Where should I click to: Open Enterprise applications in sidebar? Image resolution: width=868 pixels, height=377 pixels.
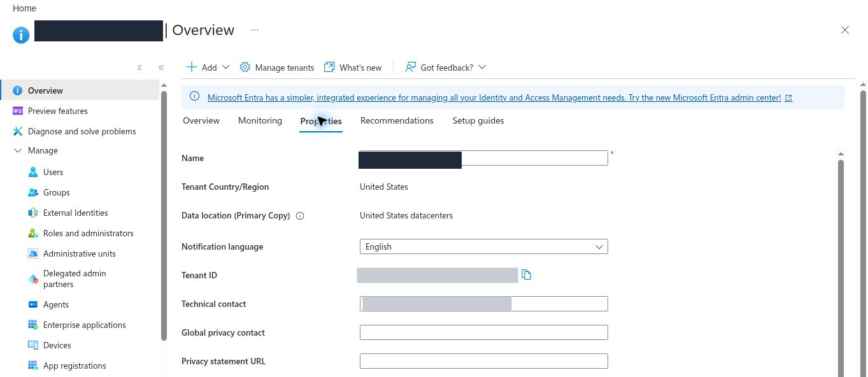[x=85, y=325]
